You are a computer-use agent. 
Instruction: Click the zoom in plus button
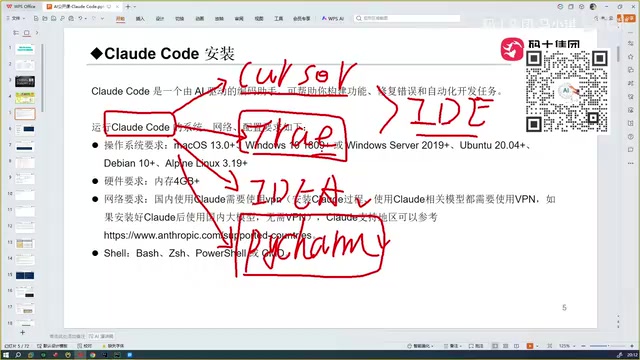(x=632, y=346)
